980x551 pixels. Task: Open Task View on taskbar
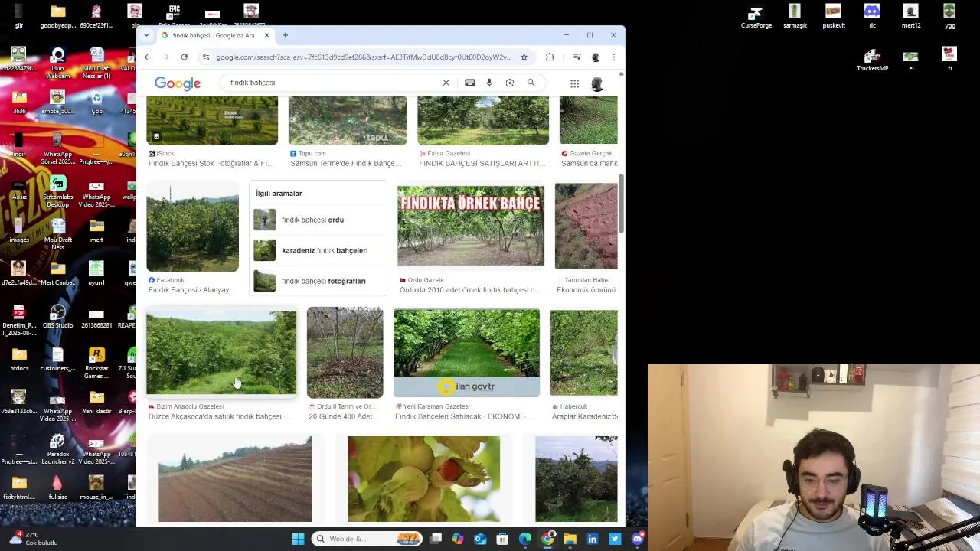click(436, 539)
